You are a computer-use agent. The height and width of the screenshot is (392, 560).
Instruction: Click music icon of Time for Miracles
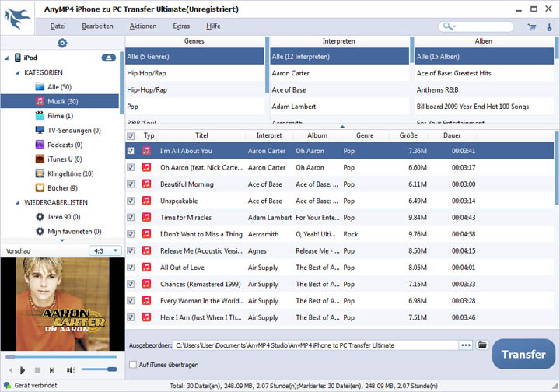click(x=146, y=218)
